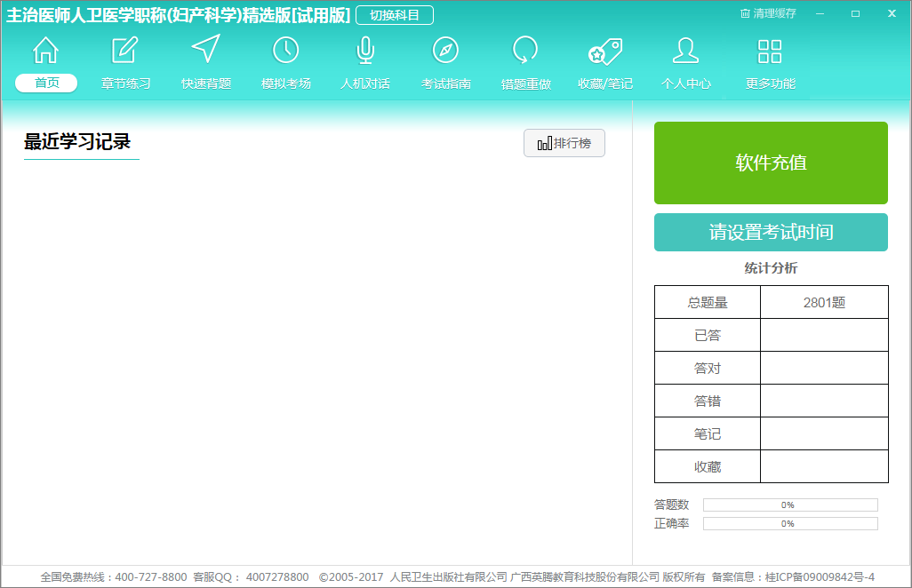Open exam guide compass icon
Viewport: 912px width, 588px height.
point(445,50)
